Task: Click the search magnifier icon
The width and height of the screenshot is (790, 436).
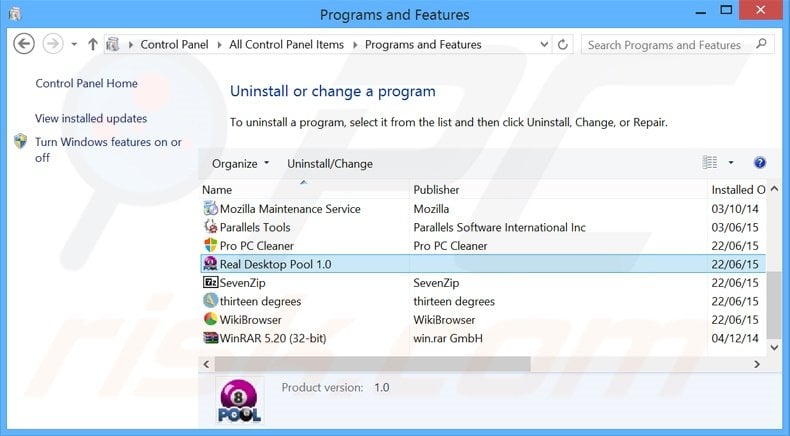Action: (x=761, y=44)
